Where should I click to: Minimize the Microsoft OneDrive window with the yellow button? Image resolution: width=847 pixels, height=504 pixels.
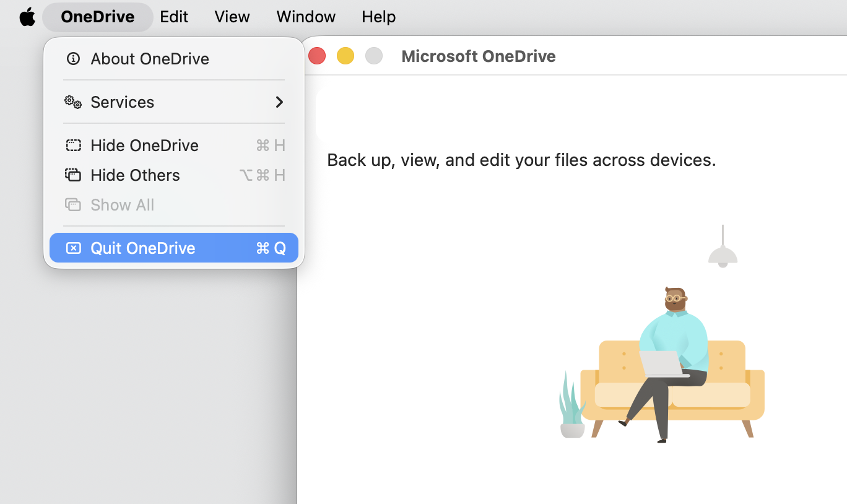pos(345,56)
